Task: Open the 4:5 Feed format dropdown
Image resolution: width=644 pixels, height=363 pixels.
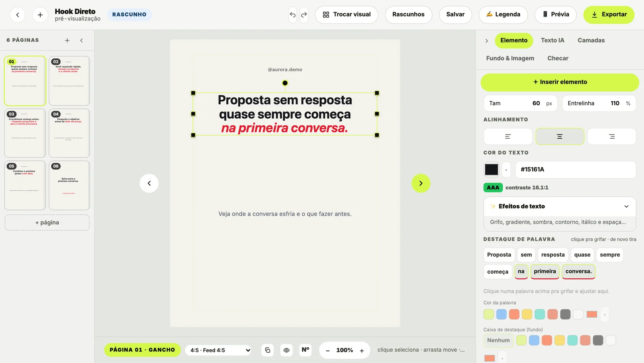Action: coord(218,350)
